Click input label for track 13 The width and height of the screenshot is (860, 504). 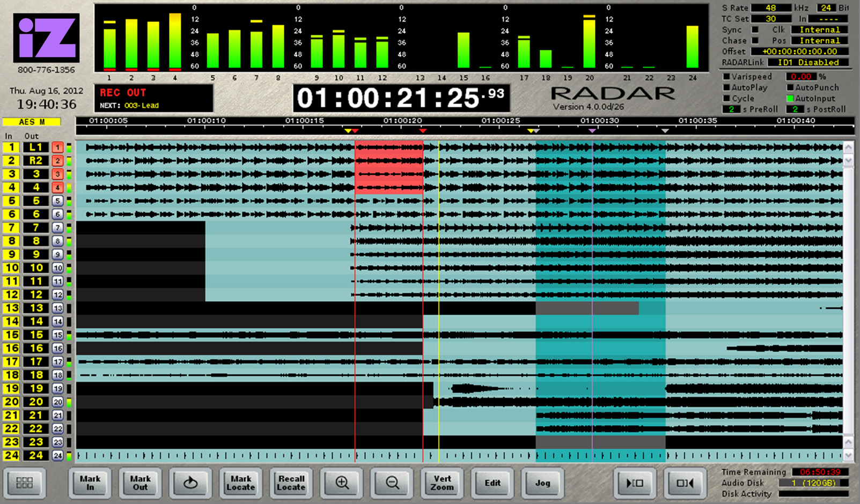coord(11,308)
